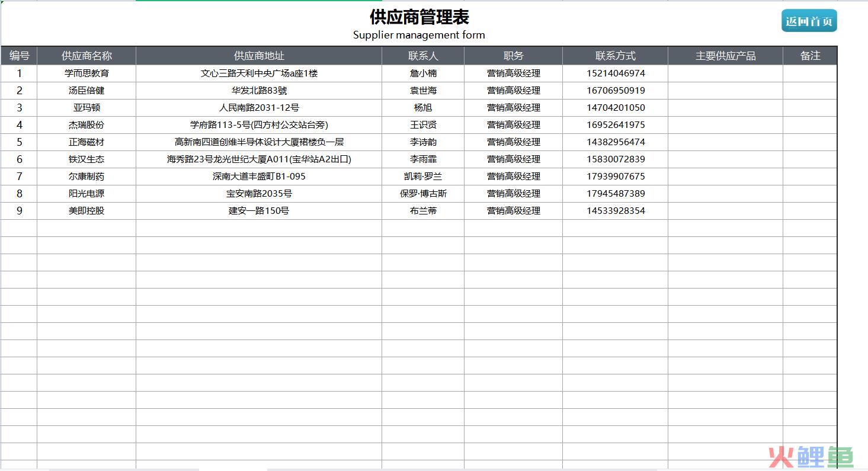The height and width of the screenshot is (471, 868).
Task: Click empty 主要供应产品 cell for 学而思教育
Action: [726, 73]
